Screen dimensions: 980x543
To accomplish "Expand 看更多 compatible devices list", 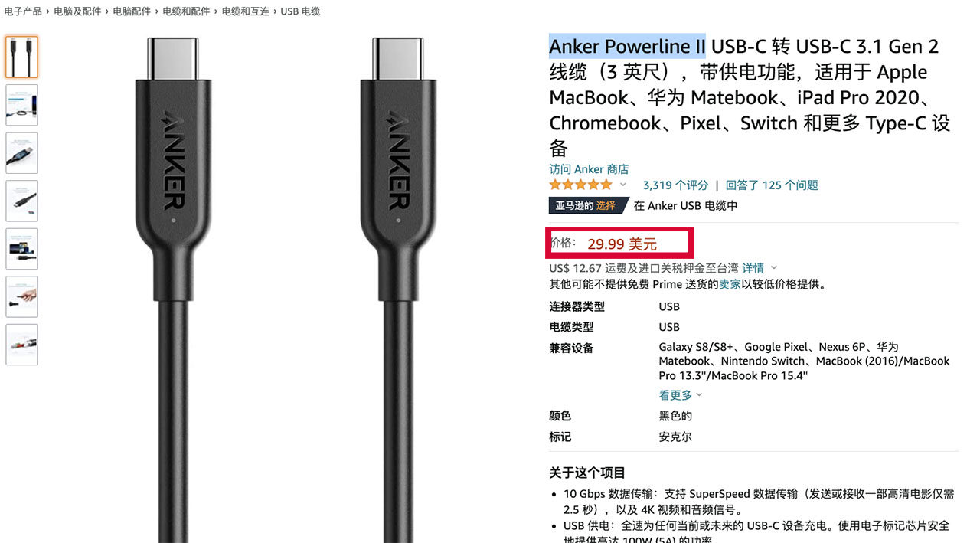I will pyautogui.click(x=680, y=395).
